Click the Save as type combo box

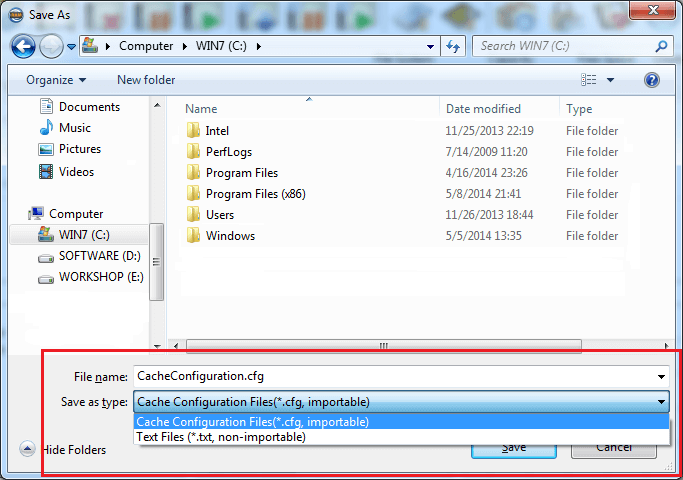(x=401, y=402)
